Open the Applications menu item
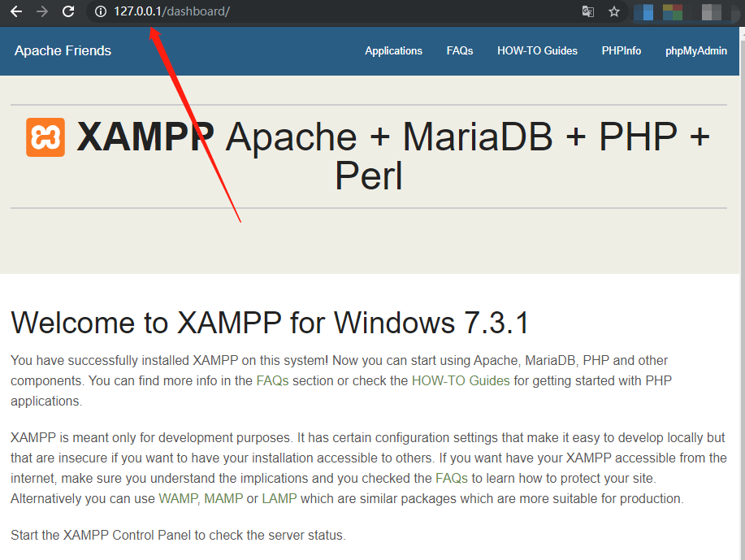 pos(393,51)
